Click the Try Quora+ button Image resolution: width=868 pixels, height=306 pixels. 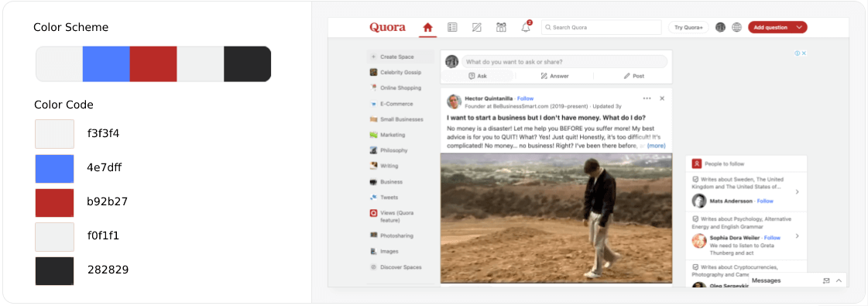click(688, 27)
